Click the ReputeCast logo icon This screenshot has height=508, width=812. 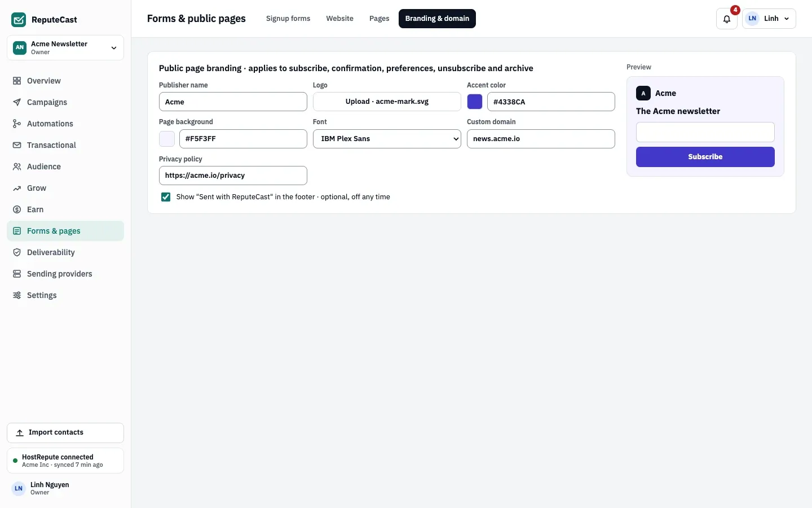pyautogui.click(x=19, y=20)
